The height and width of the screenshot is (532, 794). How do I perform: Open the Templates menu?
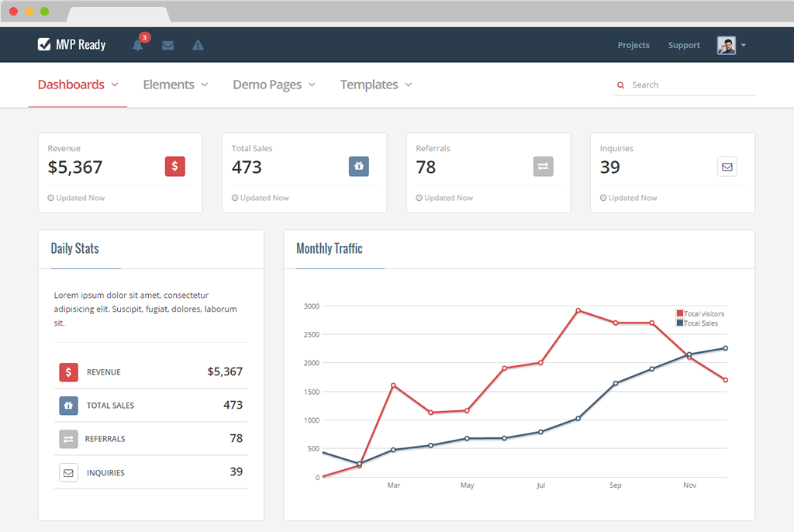coord(376,85)
